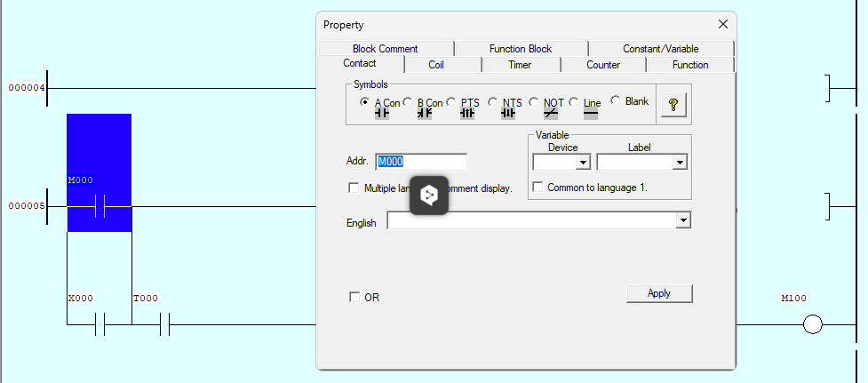Select the T000 contact symbol
868x383 pixels.
point(164,324)
